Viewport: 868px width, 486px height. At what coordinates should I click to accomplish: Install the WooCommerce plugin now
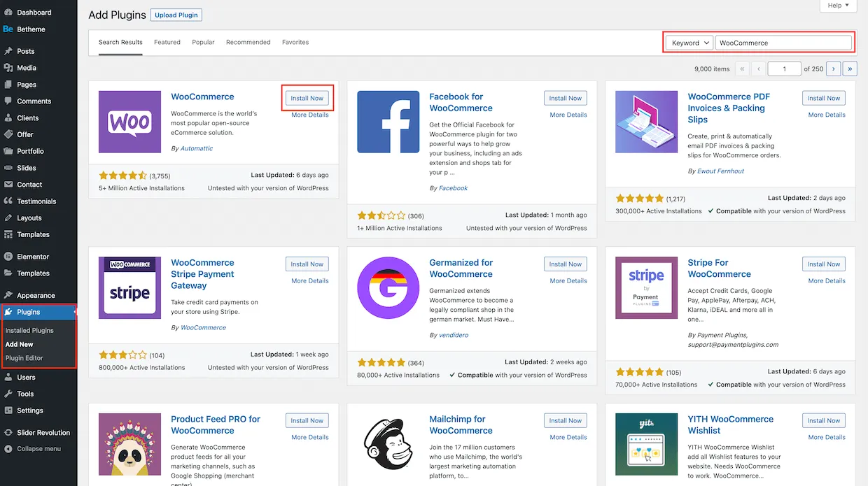[x=307, y=98]
